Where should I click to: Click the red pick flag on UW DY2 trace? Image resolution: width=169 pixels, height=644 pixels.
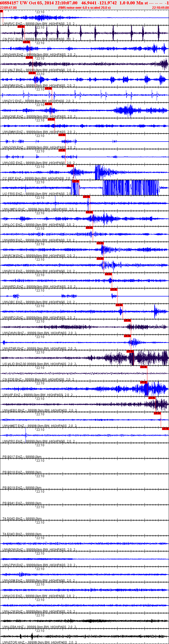(48, 88)
